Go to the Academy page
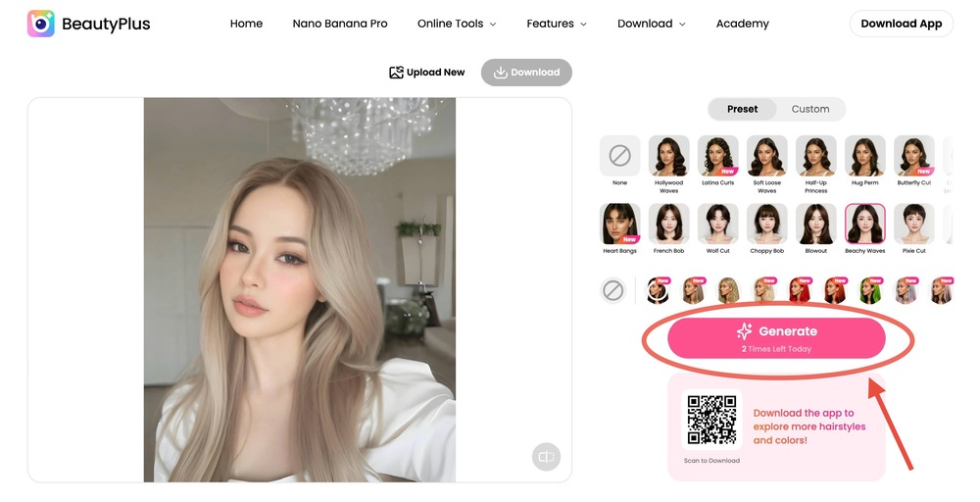 click(x=743, y=24)
